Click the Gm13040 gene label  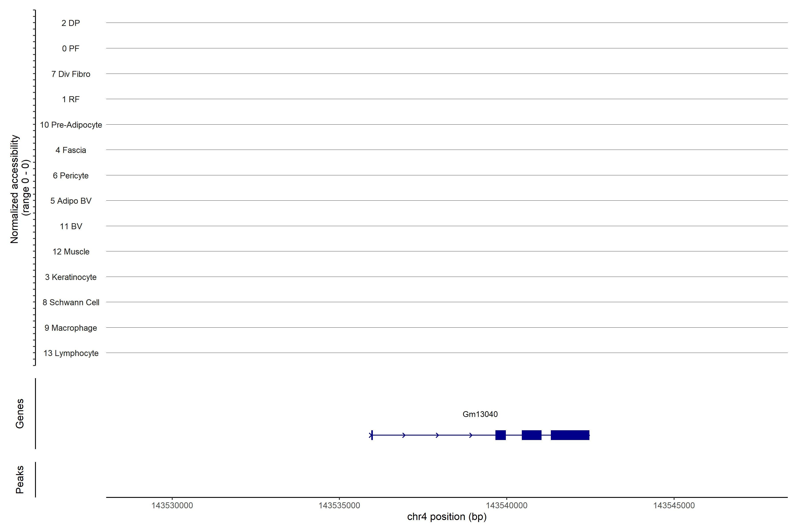tap(480, 414)
